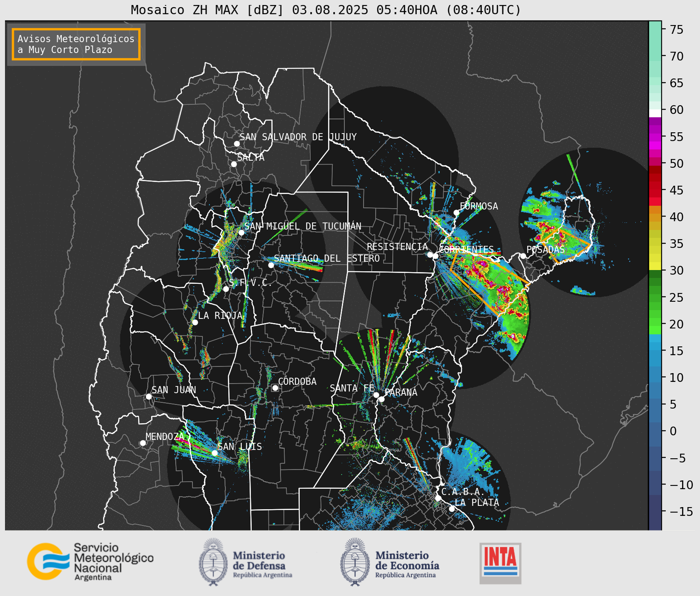Click the Posadas city marker

tap(523, 256)
